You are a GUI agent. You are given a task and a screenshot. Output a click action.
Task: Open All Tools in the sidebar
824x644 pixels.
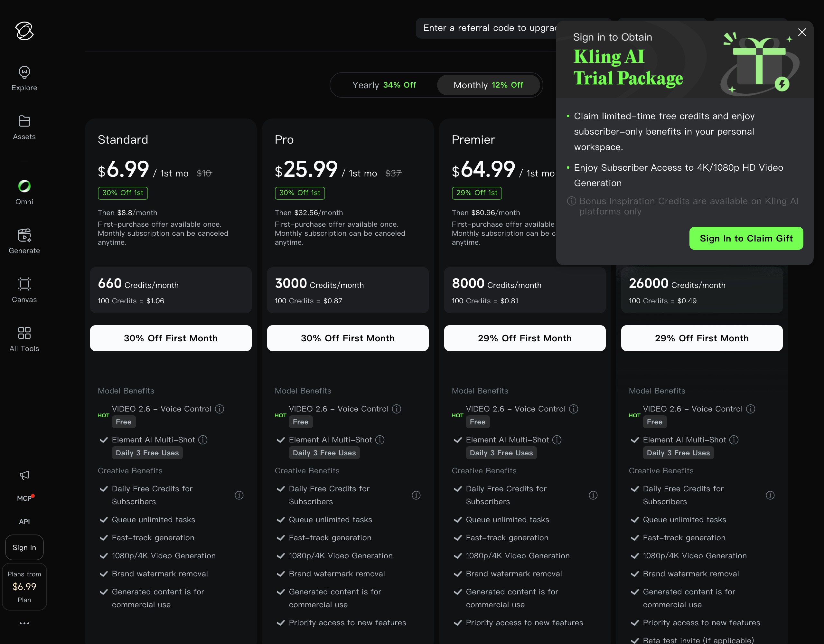(24, 339)
